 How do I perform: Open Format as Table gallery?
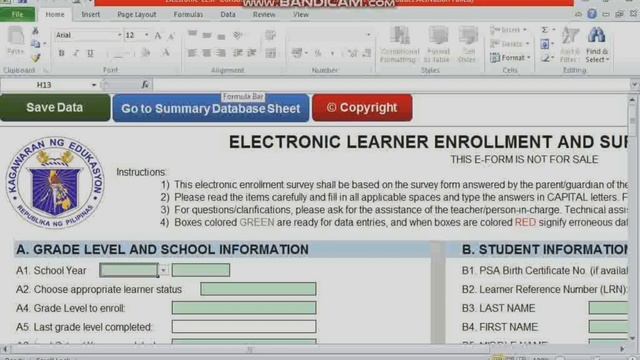coord(437,44)
